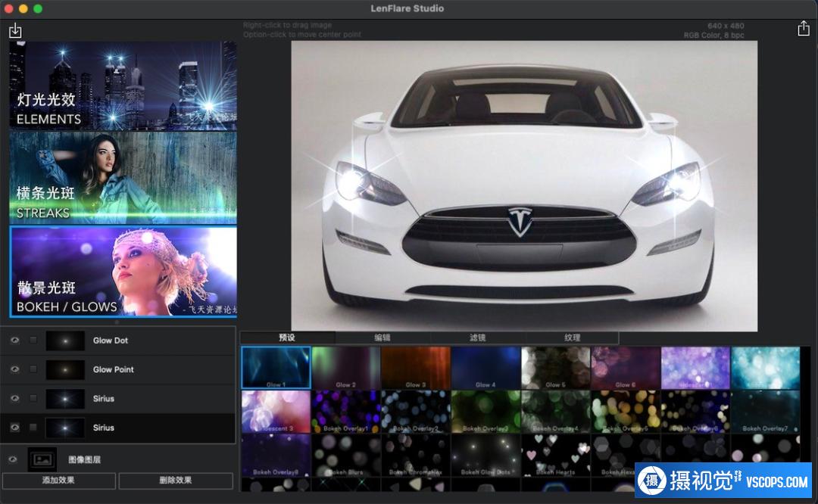This screenshot has height=504, width=818.
Task: Switch to the 编辑 tab
Action: click(382, 338)
